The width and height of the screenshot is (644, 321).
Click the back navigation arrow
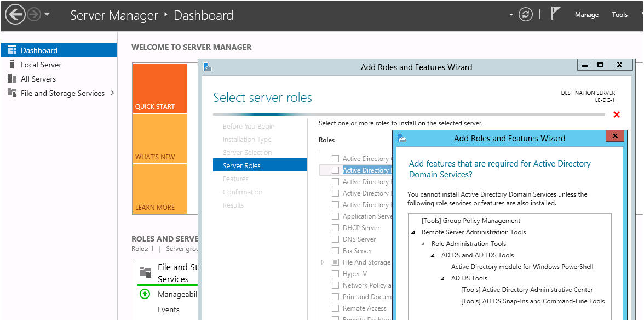(x=15, y=15)
